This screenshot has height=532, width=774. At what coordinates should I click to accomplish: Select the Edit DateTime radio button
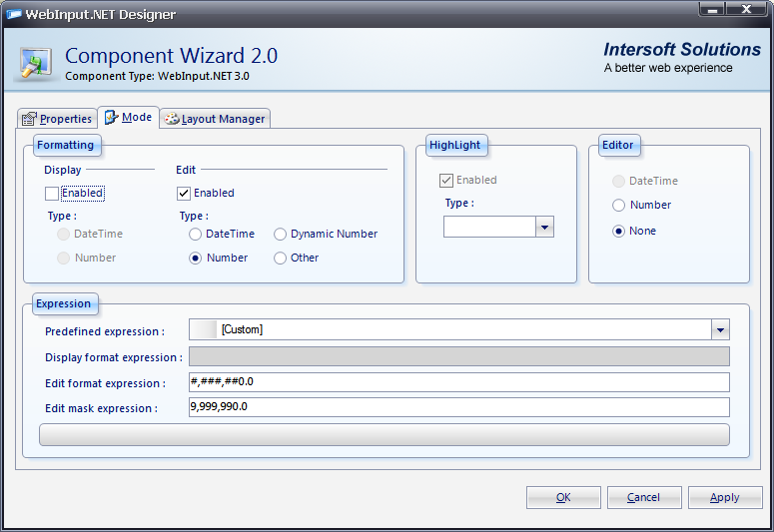point(196,234)
